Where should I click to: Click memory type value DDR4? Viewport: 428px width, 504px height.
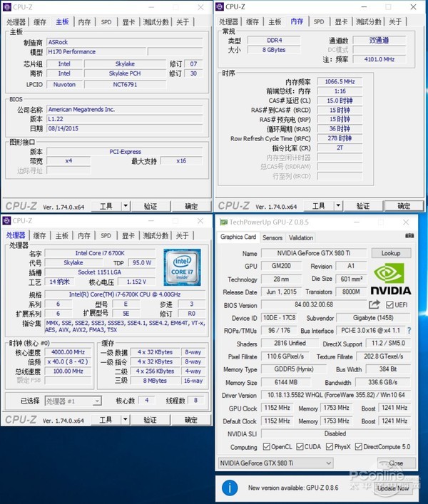tap(275, 40)
